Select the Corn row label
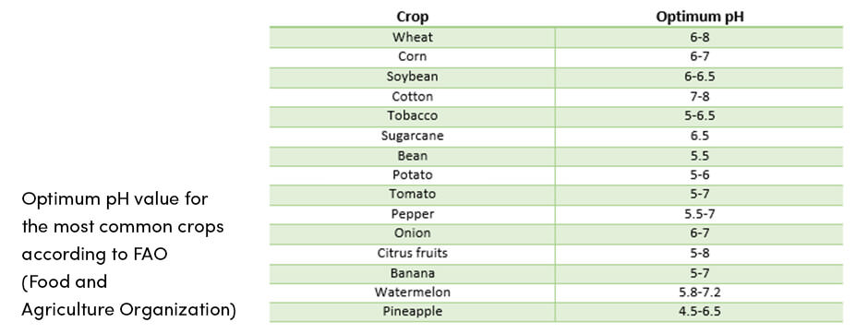 pyautogui.click(x=413, y=56)
